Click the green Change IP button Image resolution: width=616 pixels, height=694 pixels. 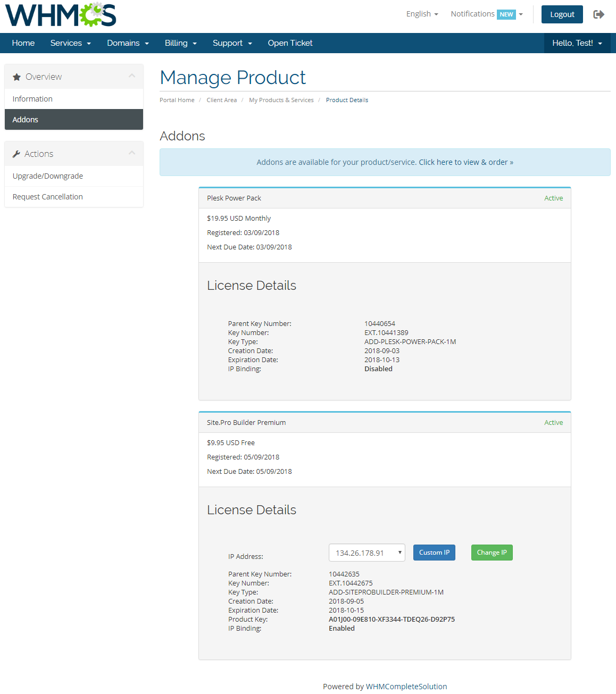coord(492,553)
